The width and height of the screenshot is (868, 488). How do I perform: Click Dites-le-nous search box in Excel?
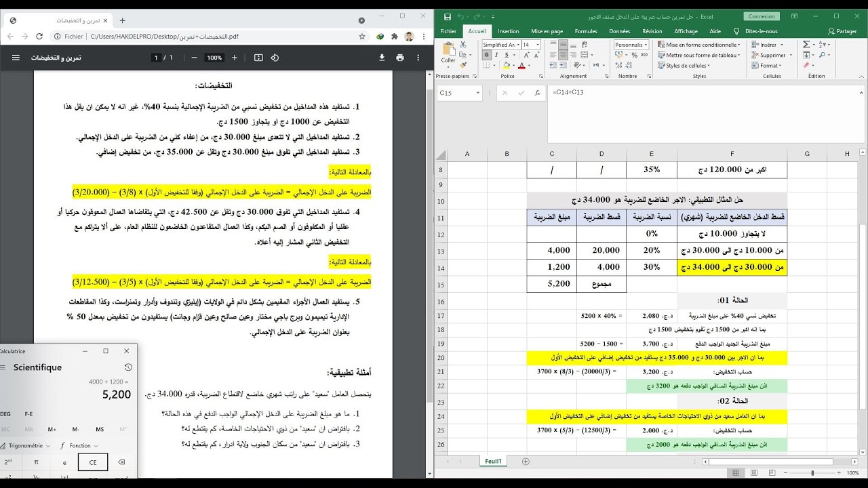(x=761, y=31)
